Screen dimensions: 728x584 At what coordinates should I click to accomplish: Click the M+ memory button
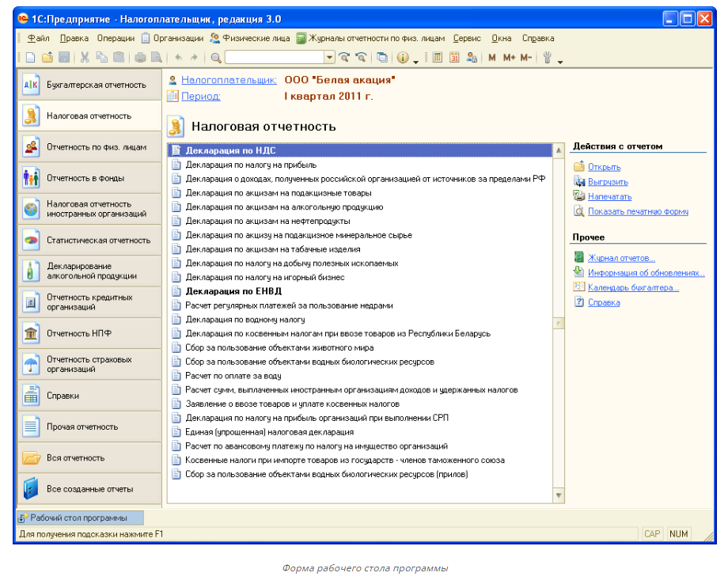point(509,58)
